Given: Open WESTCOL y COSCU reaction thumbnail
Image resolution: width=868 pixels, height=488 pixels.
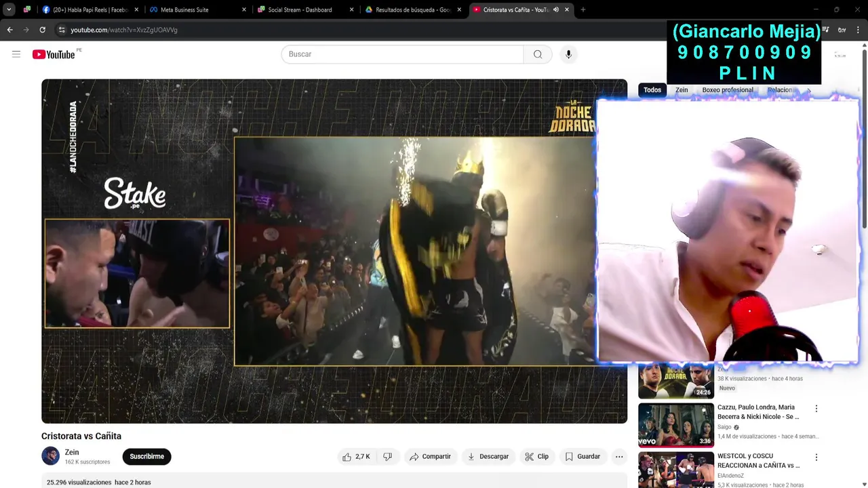Looking at the screenshot, I should point(676,470).
